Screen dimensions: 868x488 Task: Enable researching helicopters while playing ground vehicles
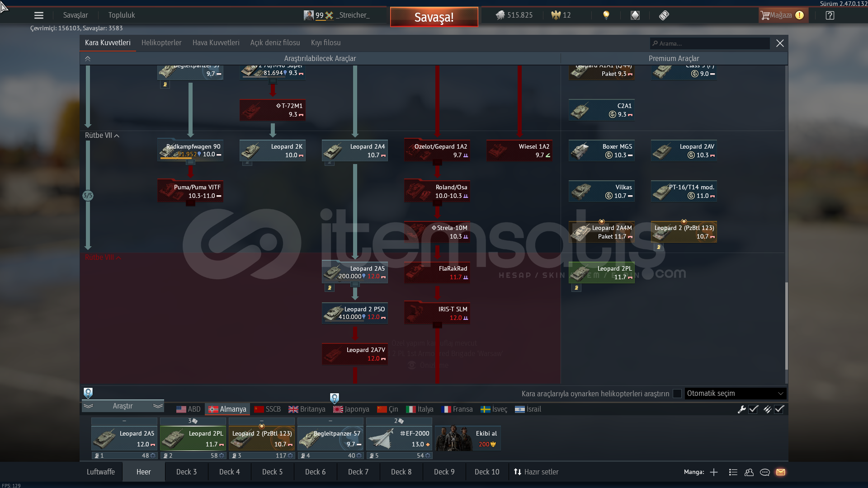coord(677,394)
